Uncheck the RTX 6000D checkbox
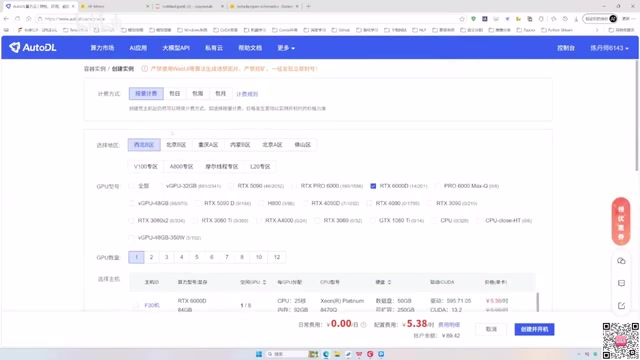Viewport: 640px width, 360px height. coord(373,186)
